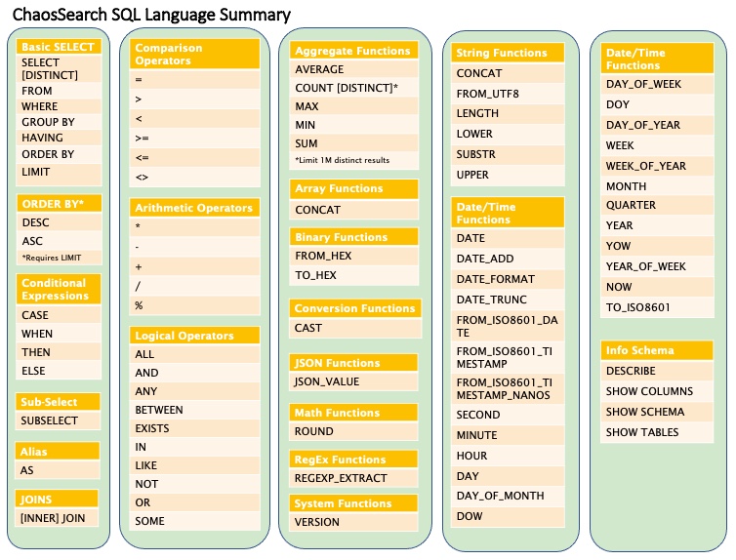Click the '[INNER] JOIN' row
This screenshot has width=736, height=560.
pyautogui.click(x=58, y=518)
